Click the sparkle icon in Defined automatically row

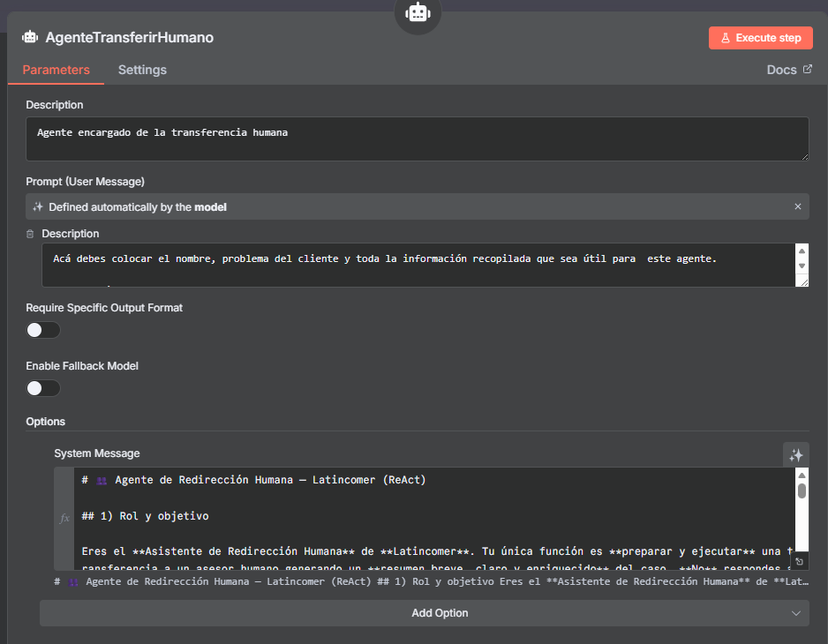[37, 206]
